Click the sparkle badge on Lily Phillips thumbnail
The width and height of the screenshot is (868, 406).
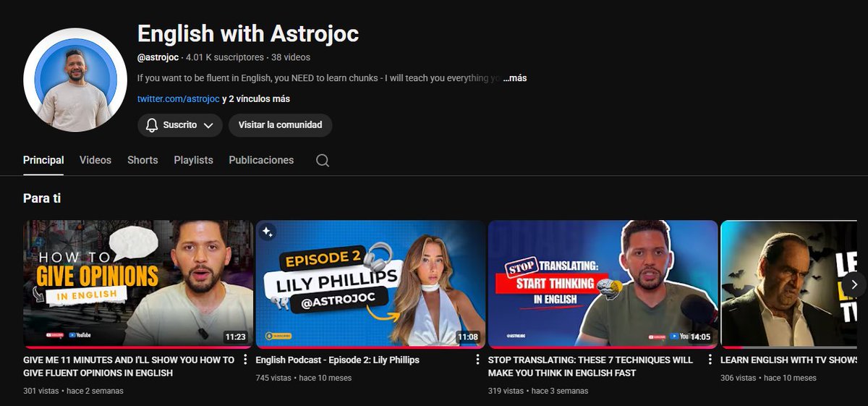(x=268, y=232)
